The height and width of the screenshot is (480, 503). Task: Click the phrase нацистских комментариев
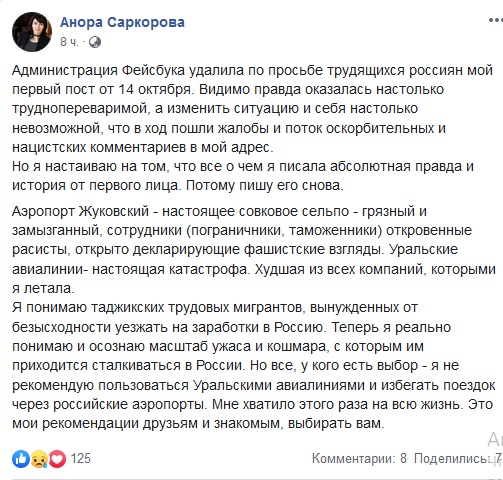(99, 147)
